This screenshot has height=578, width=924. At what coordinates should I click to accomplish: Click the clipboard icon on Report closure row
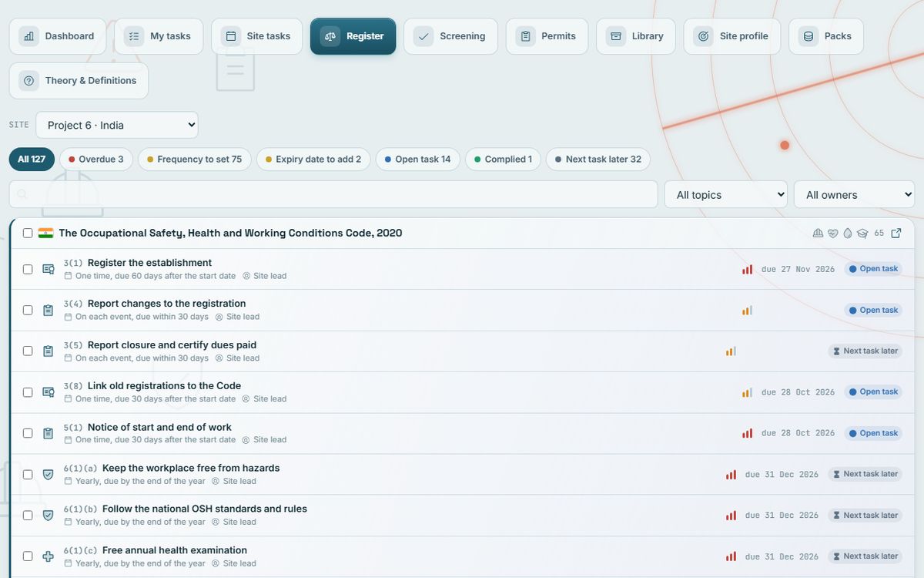point(49,351)
